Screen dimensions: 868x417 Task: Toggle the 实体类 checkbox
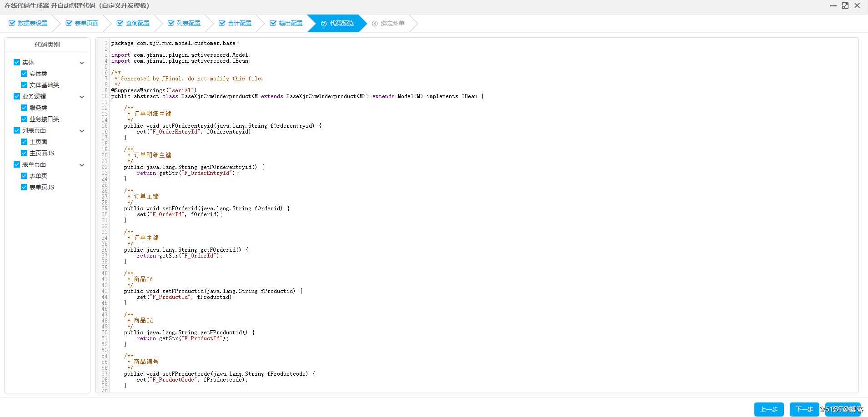pyautogui.click(x=24, y=74)
